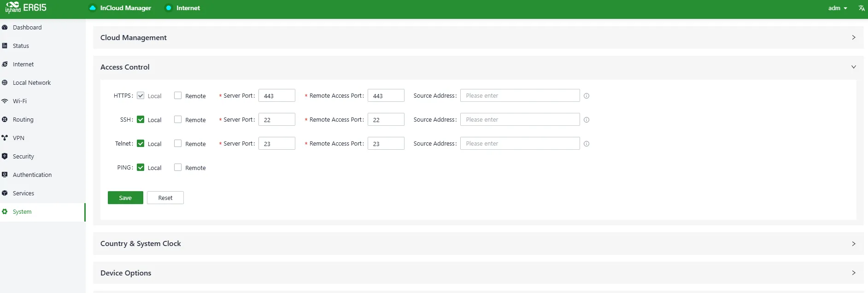Toggle the HTTPS Local checkbox
The width and height of the screenshot is (868, 293).
tap(141, 95)
